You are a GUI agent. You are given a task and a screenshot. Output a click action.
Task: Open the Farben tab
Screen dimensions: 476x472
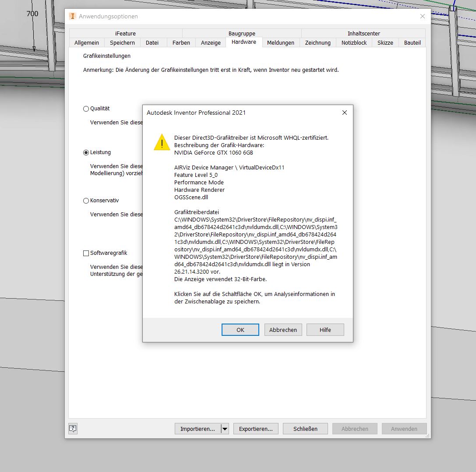pos(180,42)
